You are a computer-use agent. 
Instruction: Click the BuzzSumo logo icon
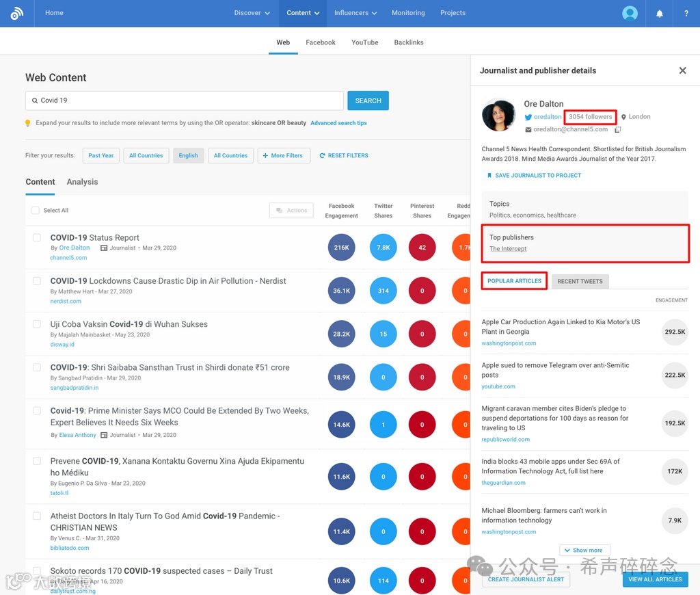pos(17,14)
